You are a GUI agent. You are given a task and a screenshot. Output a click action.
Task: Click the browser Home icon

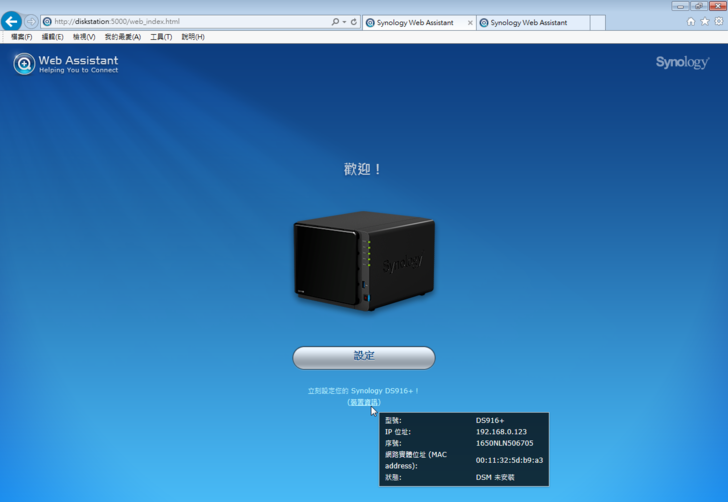coord(691,21)
